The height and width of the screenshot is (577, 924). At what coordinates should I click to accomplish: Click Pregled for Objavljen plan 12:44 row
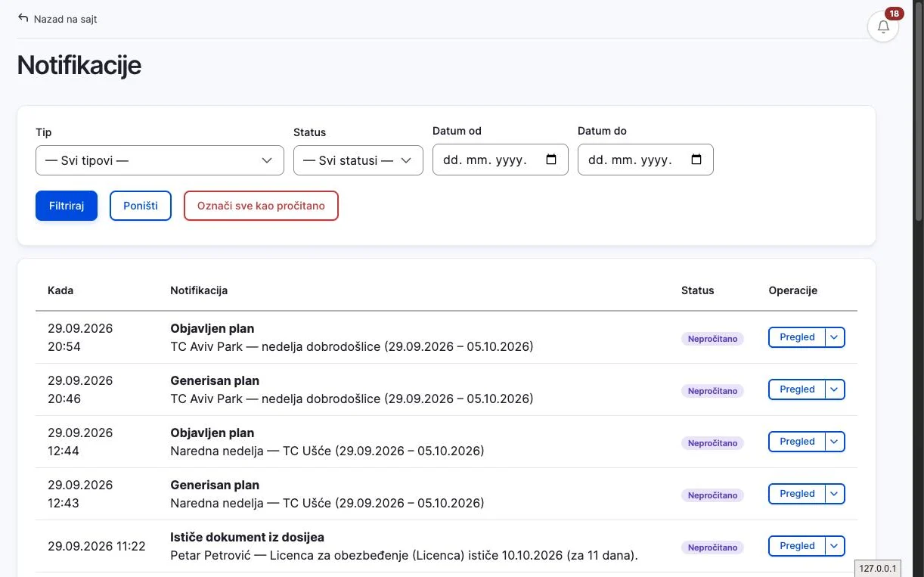797,442
